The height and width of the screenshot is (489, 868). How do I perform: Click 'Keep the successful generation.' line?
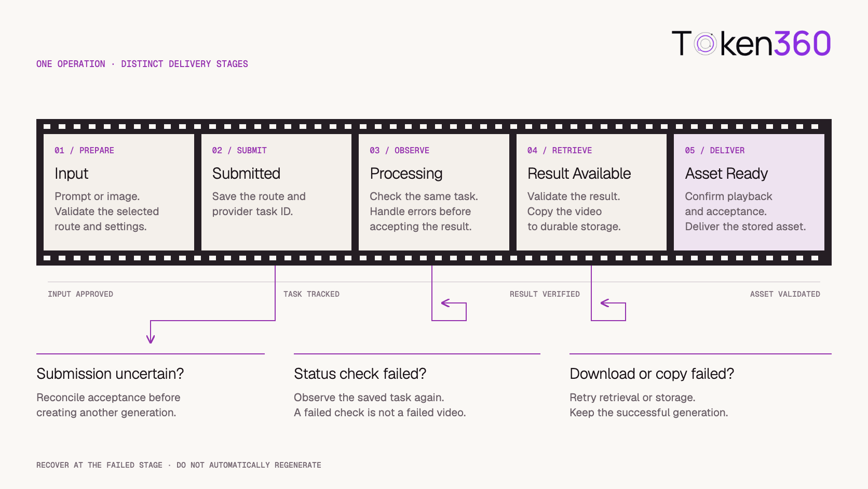[x=649, y=413]
